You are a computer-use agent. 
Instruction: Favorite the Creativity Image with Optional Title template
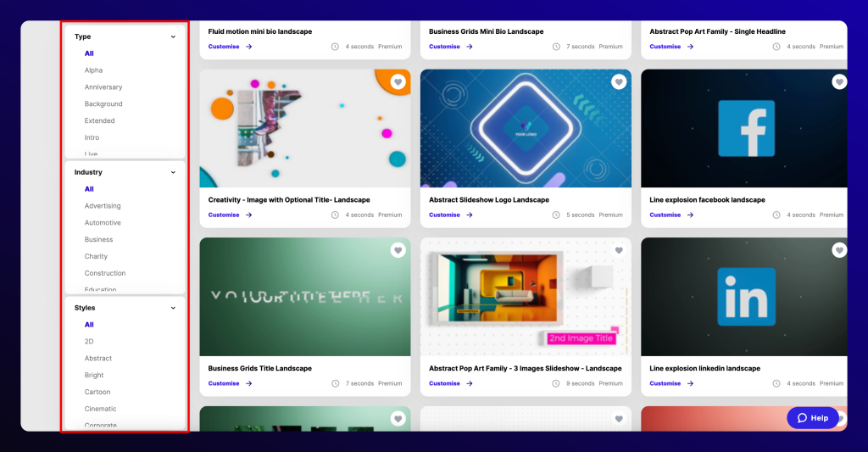coord(398,82)
